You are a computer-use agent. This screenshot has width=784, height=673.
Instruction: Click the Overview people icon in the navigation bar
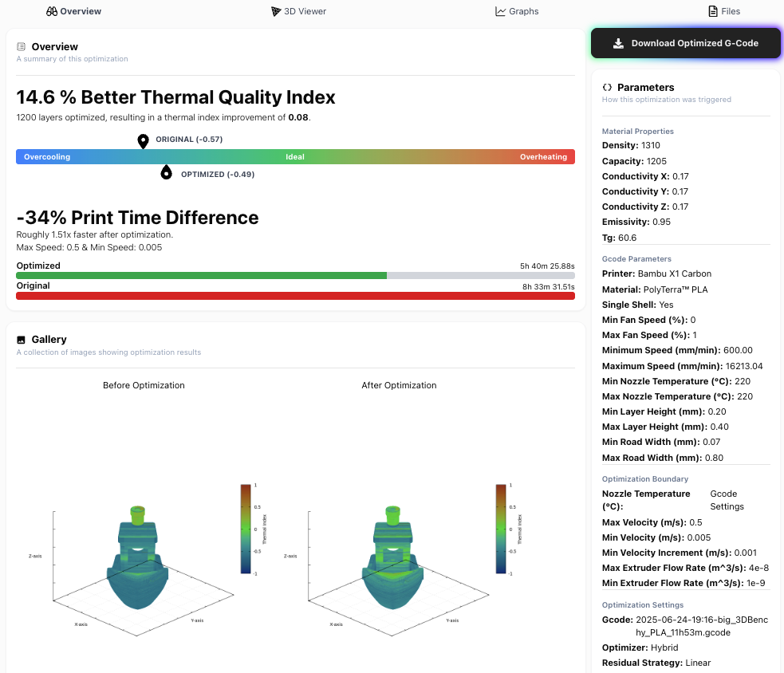point(50,11)
